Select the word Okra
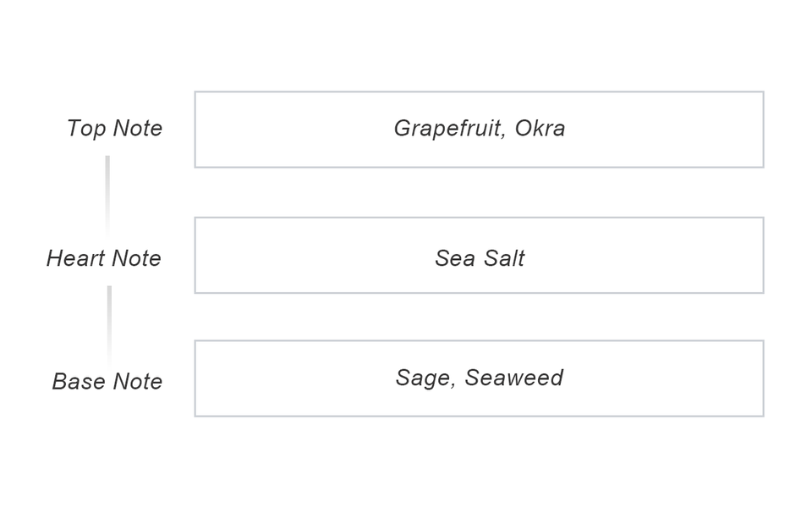Image resolution: width=812 pixels, height=508 pixels. [540, 129]
